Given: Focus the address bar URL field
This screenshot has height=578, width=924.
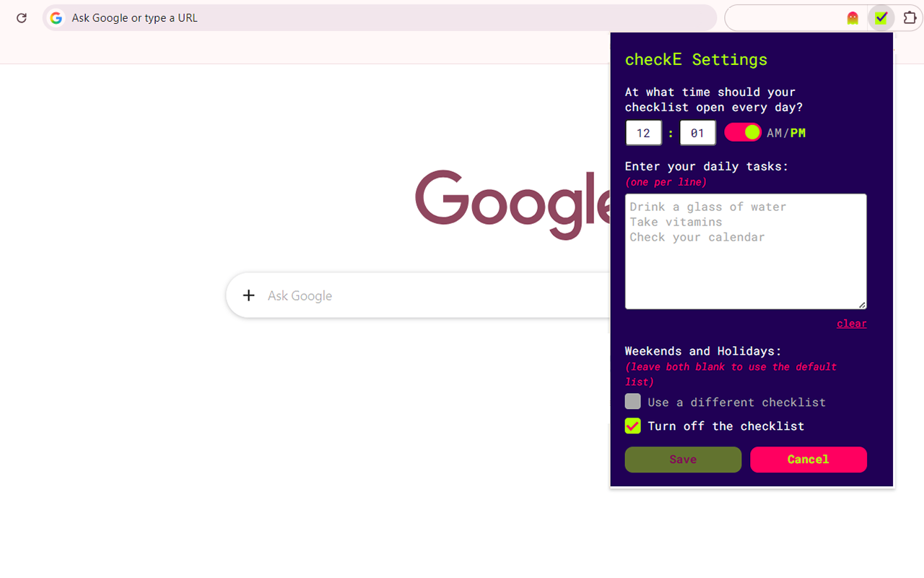Looking at the screenshot, I should coord(380,18).
